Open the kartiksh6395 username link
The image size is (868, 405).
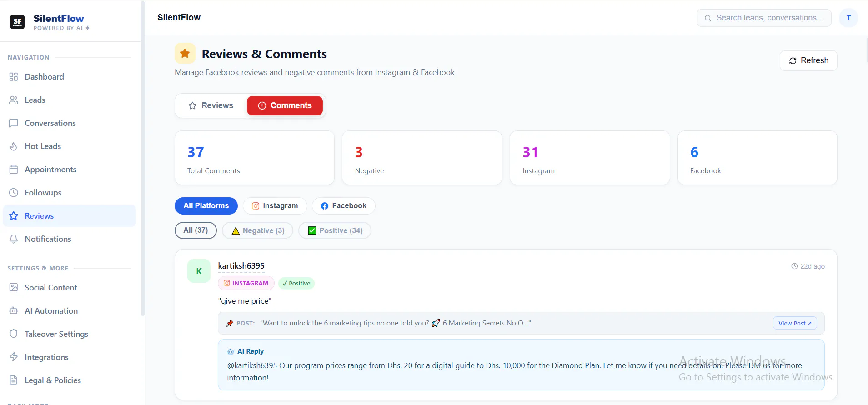[x=241, y=266]
